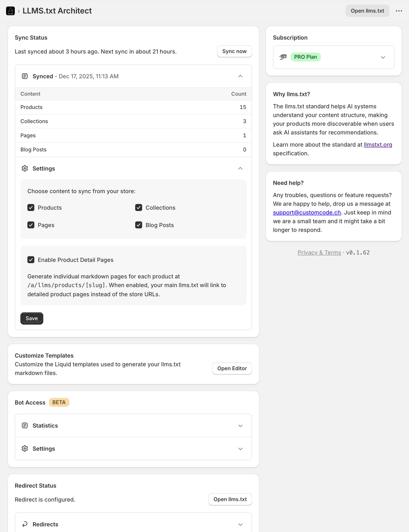Expand the Bot Access Statistics section

coord(240,426)
